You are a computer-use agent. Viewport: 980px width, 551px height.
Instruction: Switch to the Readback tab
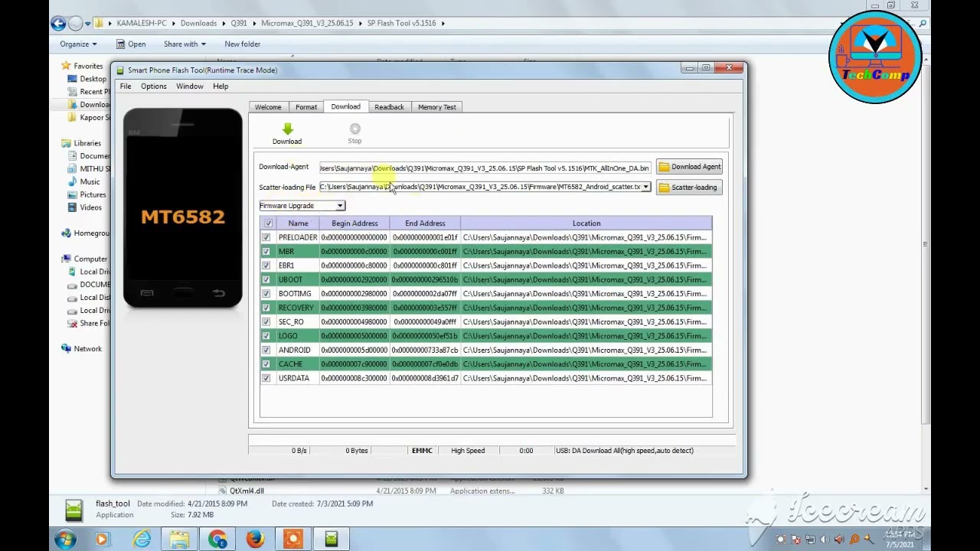(389, 107)
